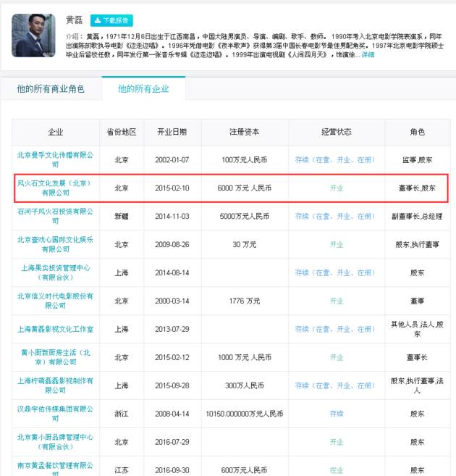
Task: Open 上海柠萌磊磊影视制作有限公司 link
Action: [56, 385]
